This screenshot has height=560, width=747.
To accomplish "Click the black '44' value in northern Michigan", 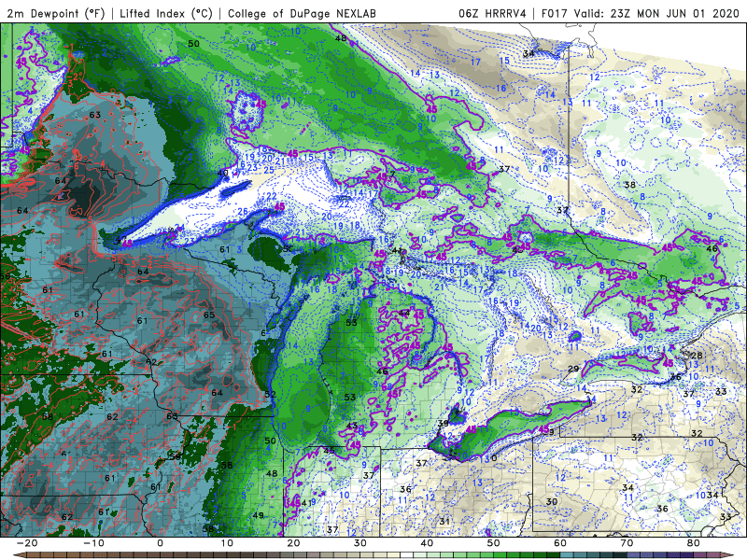I will (404, 314).
